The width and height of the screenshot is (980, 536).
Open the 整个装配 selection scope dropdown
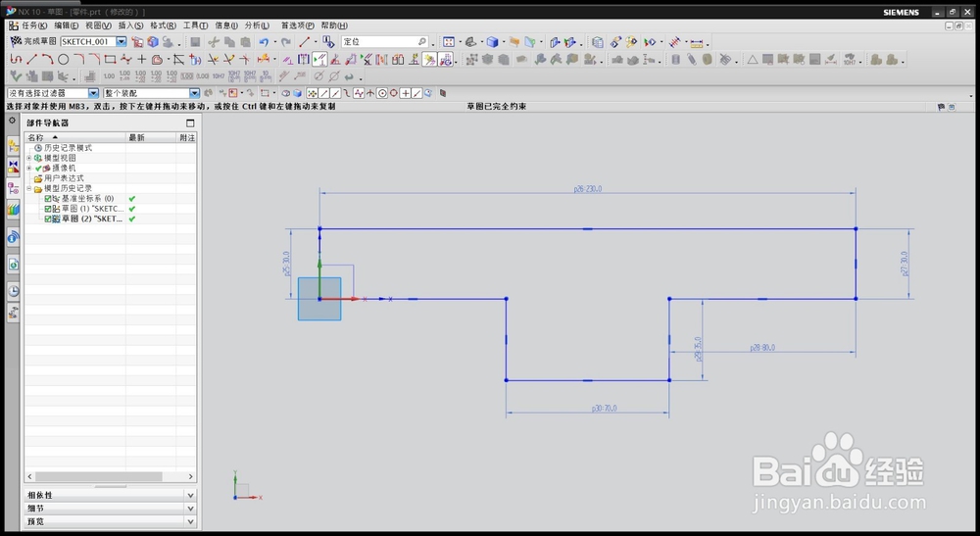pos(194,93)
